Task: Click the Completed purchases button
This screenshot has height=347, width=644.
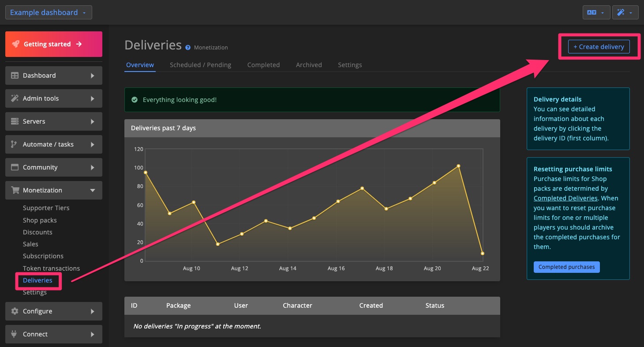Action: pos(566,267)
